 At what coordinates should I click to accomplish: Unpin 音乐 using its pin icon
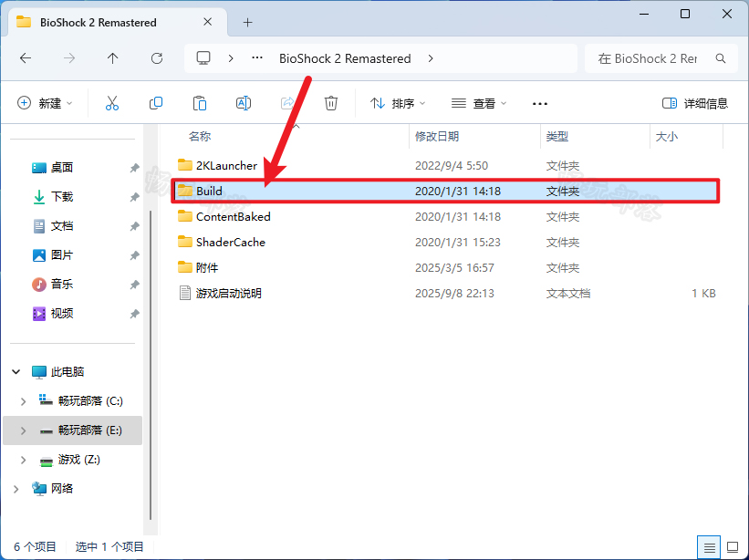[134, 285]
